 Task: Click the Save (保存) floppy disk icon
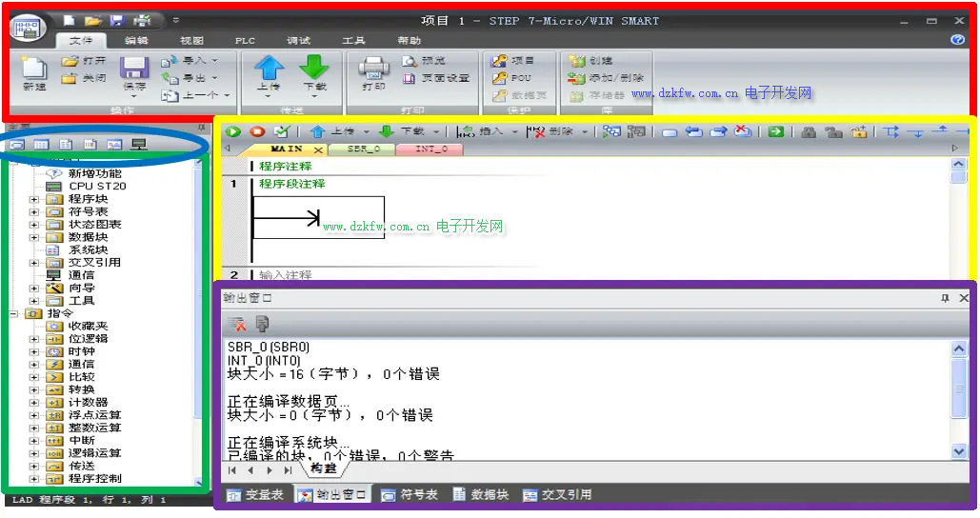(x=133, y=70)
